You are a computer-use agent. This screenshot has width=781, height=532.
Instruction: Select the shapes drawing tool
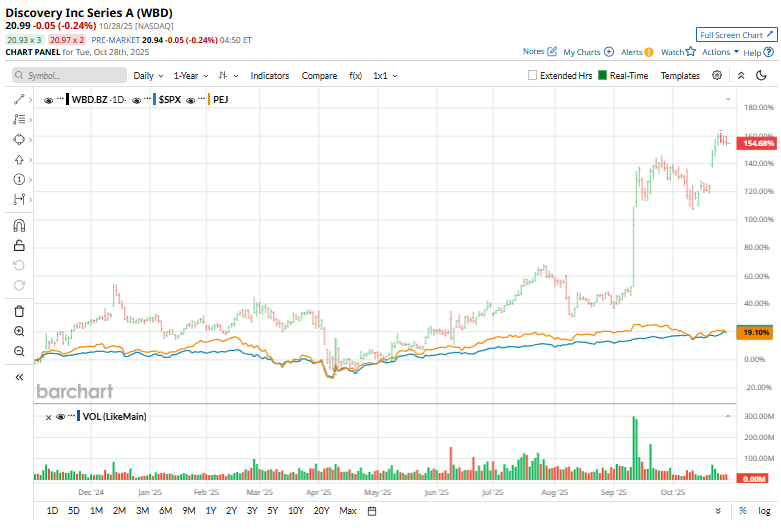(x=19, y=139)
